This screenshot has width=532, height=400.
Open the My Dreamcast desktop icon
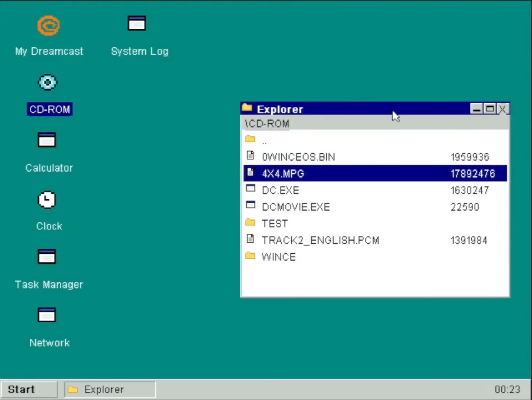tap(48, 25)
